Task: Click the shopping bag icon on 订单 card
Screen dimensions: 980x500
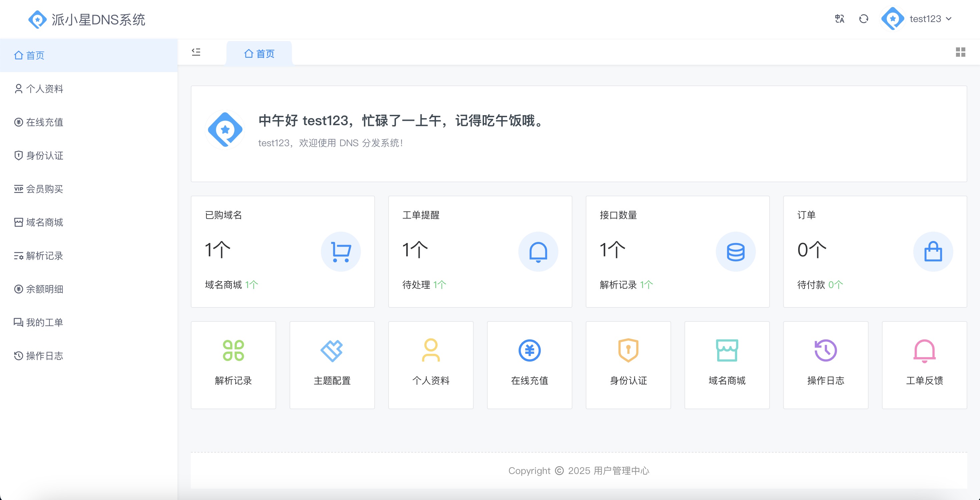Action: 933,251
